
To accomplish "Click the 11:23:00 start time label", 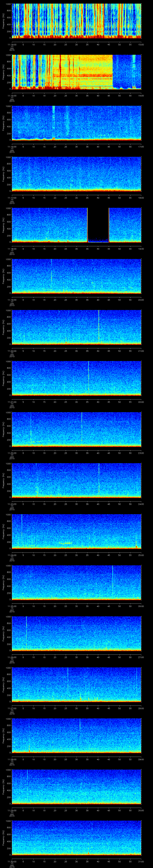I will point(12,504).
